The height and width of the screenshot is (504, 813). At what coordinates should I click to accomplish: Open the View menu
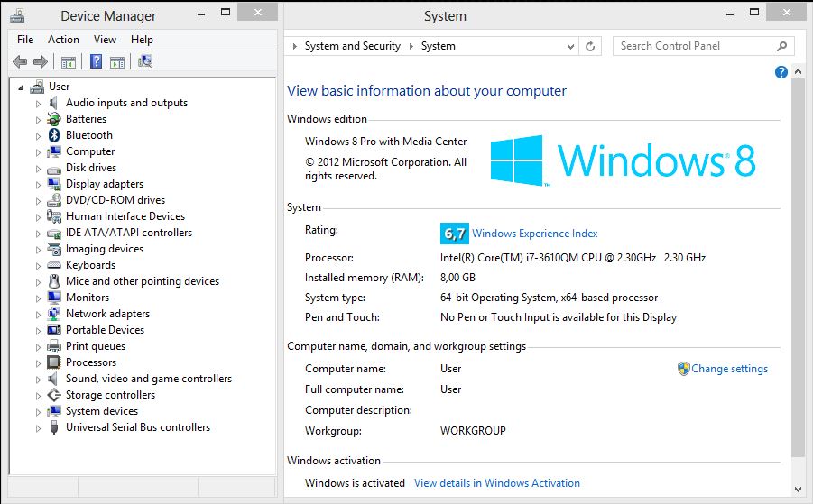click(x=105, y=40)
